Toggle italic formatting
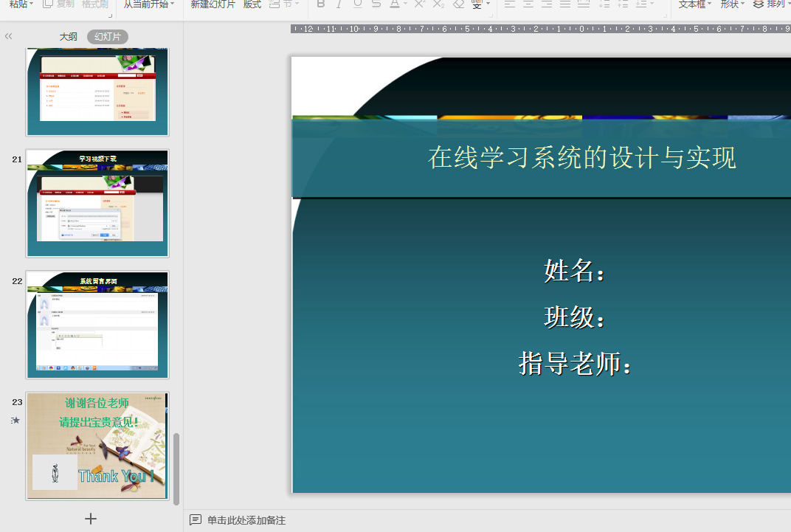 (339, 4)
